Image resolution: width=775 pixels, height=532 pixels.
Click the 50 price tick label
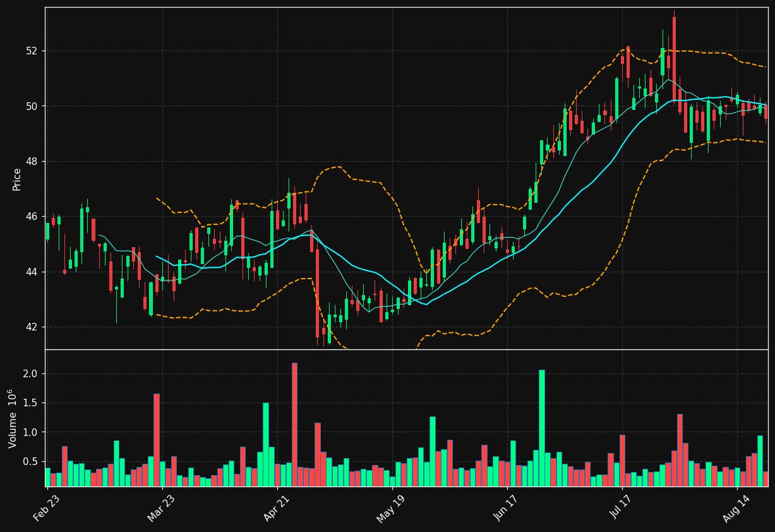click(x=32, y=106)
